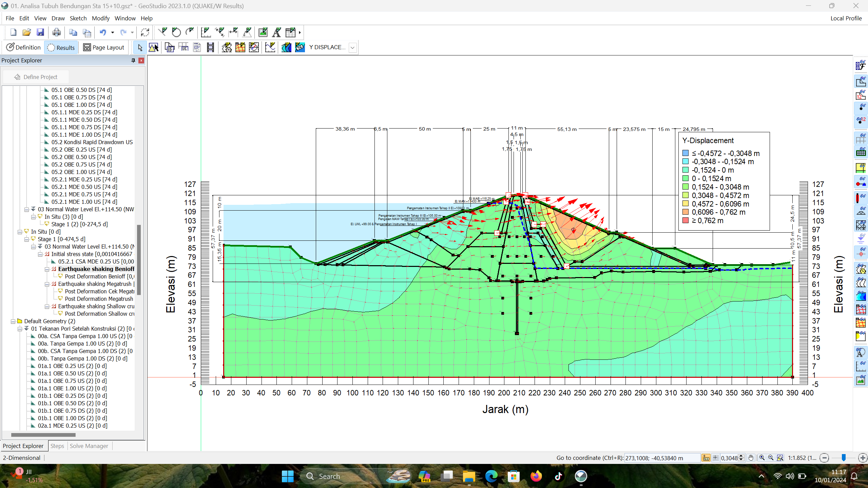Click the filmstrip animation icon
Screen dimensions: 868x488
pyautogui.click(x=210, y=47)
